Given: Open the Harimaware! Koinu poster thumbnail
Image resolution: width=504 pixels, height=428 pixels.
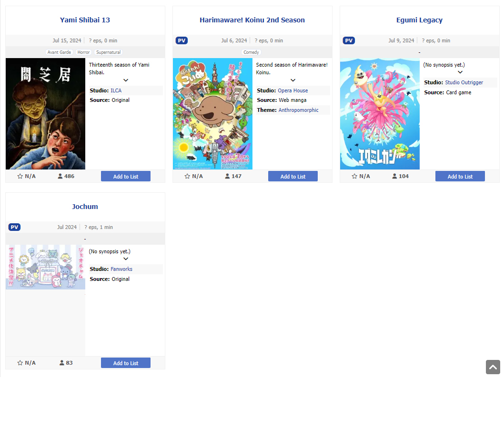Looking at the screenshot, I should (x=212, y=114).
